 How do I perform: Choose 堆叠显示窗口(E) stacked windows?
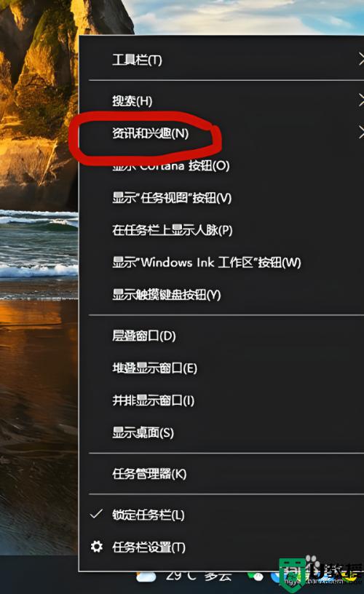pos(221,368)
